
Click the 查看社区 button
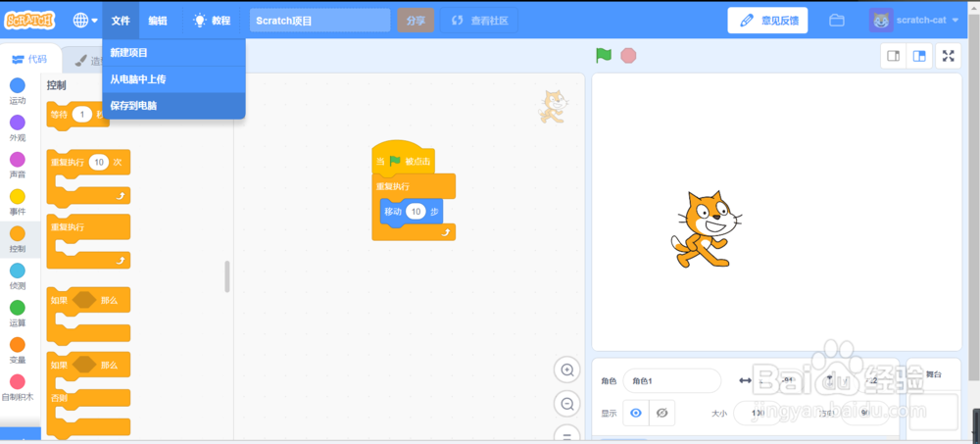(479, 20)
